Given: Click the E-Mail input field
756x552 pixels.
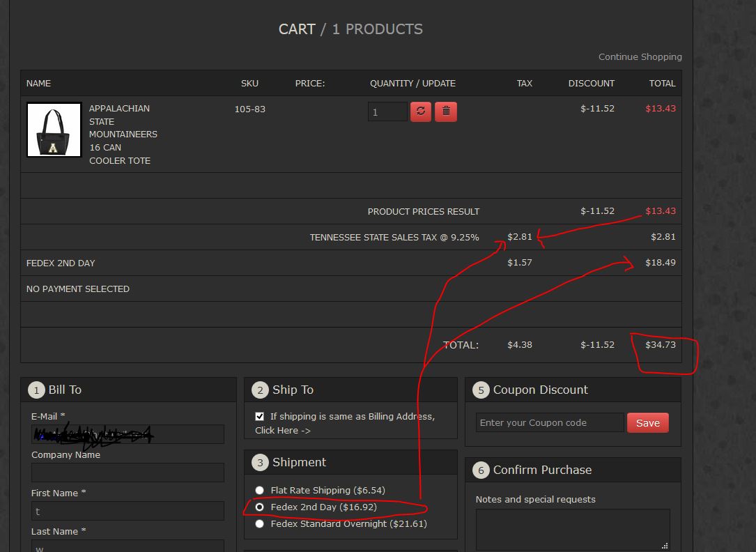Looking at the screenshot, I should coord(128,435).
